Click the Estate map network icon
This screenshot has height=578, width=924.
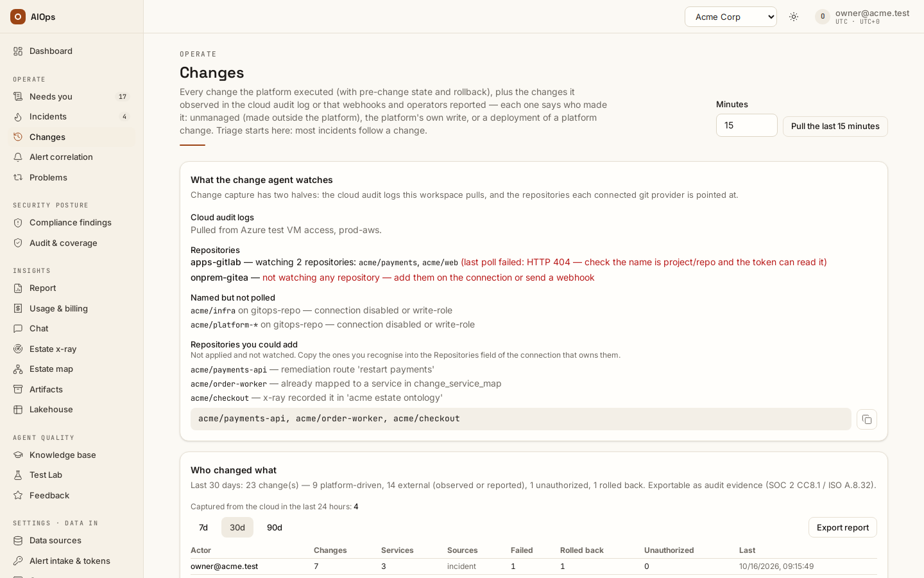(x=18, y=369)
